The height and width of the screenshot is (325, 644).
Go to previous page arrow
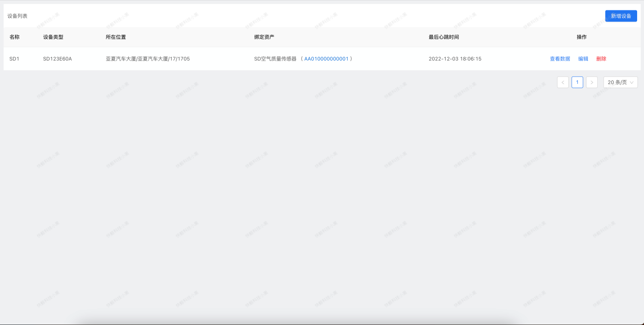coord(563,82)
